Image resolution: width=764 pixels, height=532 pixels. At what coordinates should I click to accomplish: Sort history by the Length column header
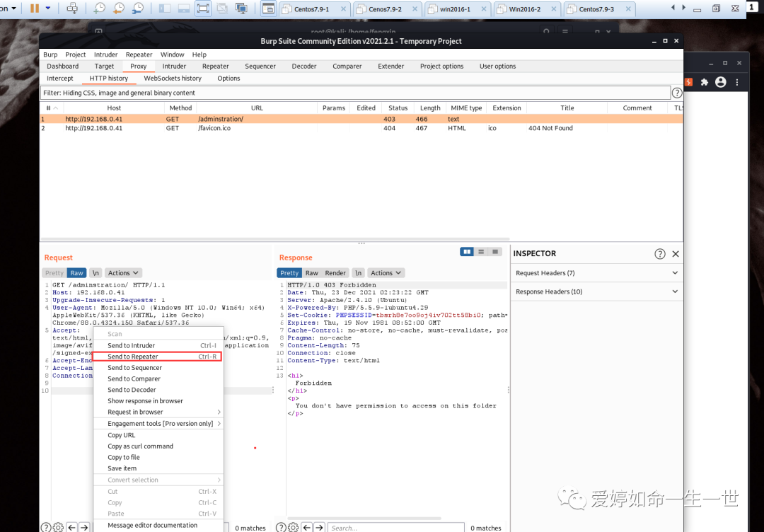(430, 108)
